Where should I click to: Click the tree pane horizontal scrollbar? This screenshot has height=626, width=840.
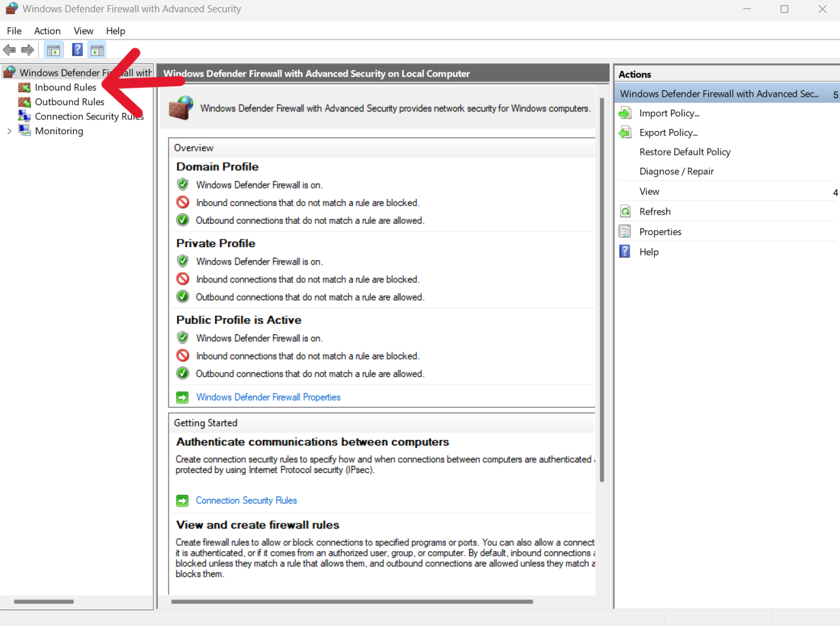pos(44,601)
